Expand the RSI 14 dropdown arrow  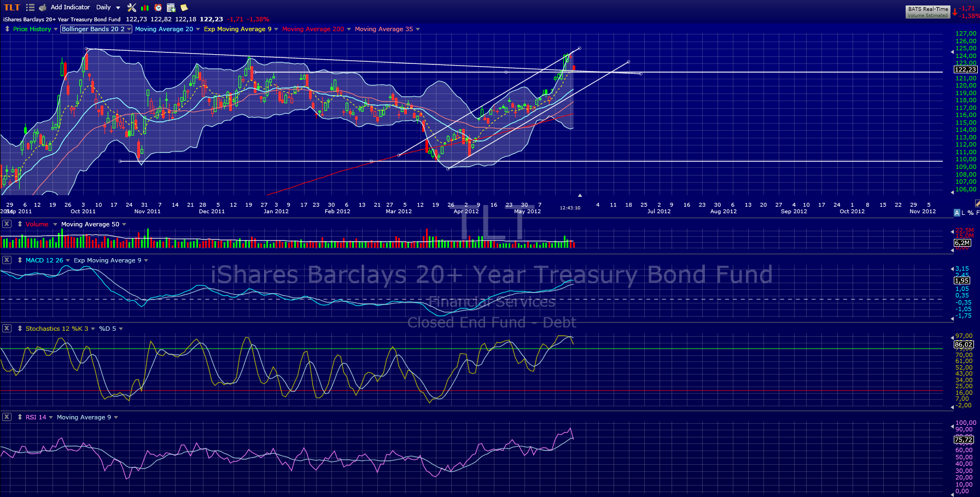coord(51,418)
